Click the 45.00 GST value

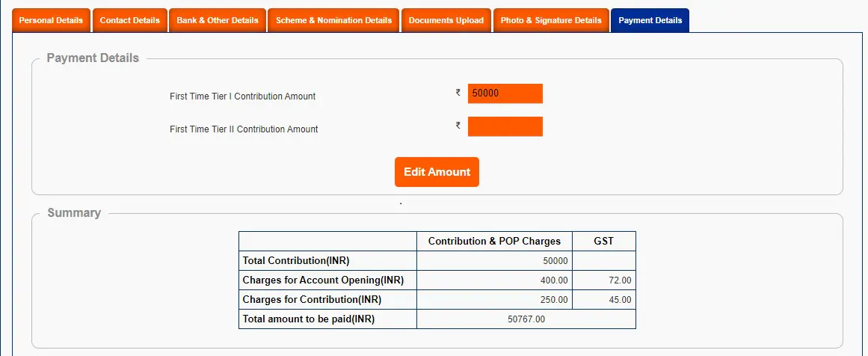pos(619,300)
